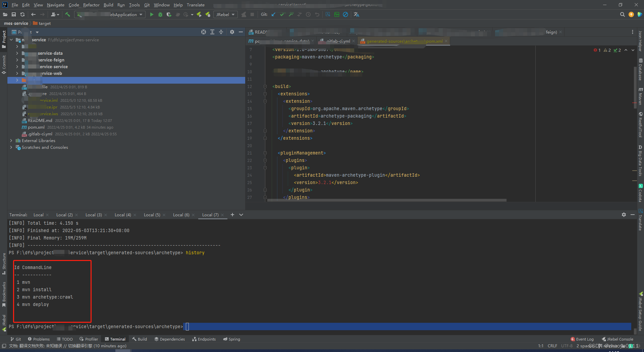The image size is (644, 352).
Task: Open Git history clock icon
Action: (x=308, y=14)
